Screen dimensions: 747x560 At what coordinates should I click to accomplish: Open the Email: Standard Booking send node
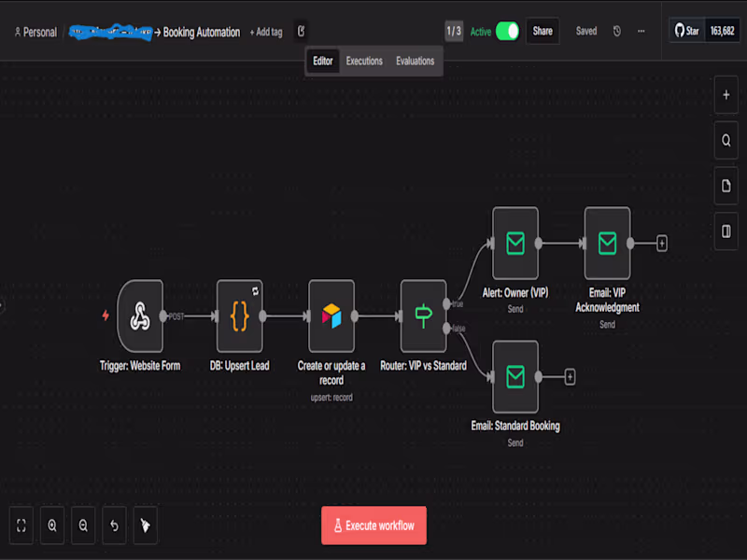(x=514, y=377)
